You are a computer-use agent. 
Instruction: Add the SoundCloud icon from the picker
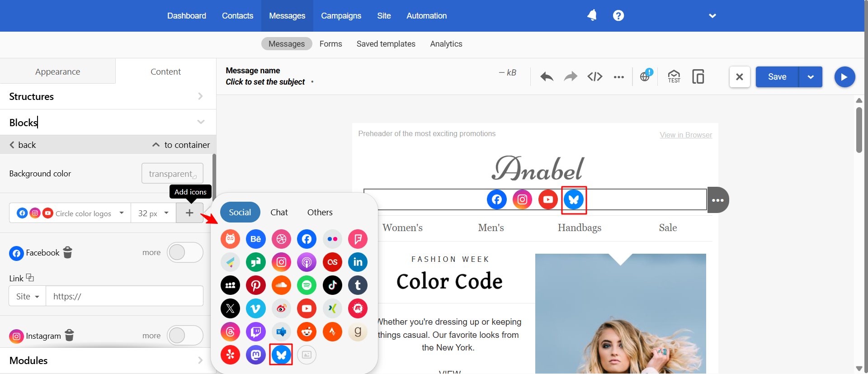click(281, 285)
